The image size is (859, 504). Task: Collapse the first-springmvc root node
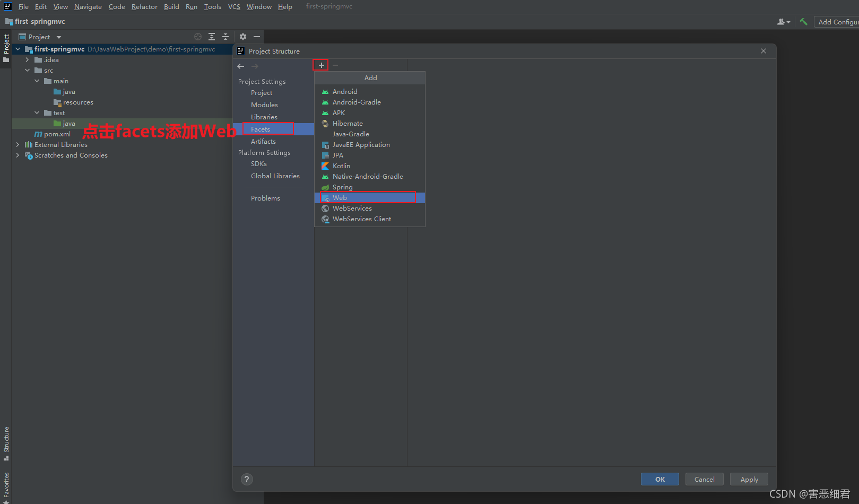[x=18, y=49]
